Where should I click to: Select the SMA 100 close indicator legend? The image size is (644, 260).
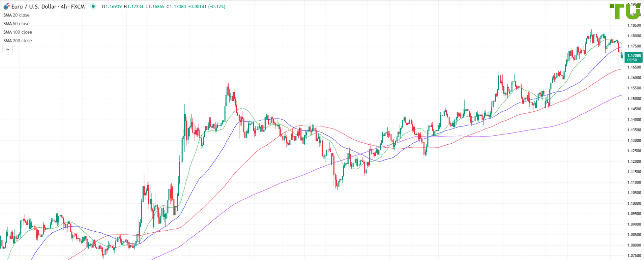[x=18, y=32]
